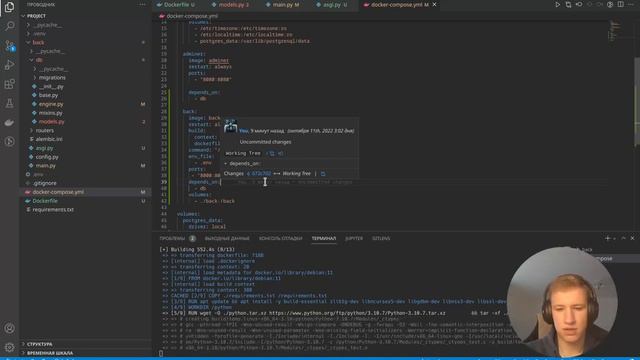Switch to the models.py tab
This screenshot has height=360, width=640.
click(x=231, y=5)
